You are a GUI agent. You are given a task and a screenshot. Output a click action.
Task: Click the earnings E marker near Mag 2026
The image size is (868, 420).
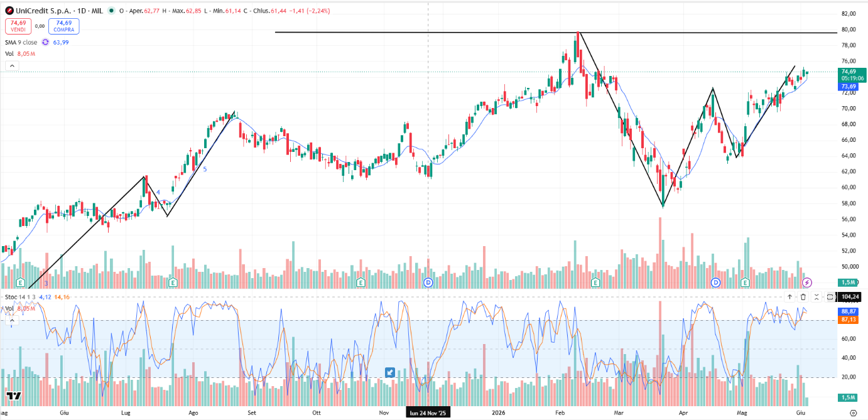(746, 283)
